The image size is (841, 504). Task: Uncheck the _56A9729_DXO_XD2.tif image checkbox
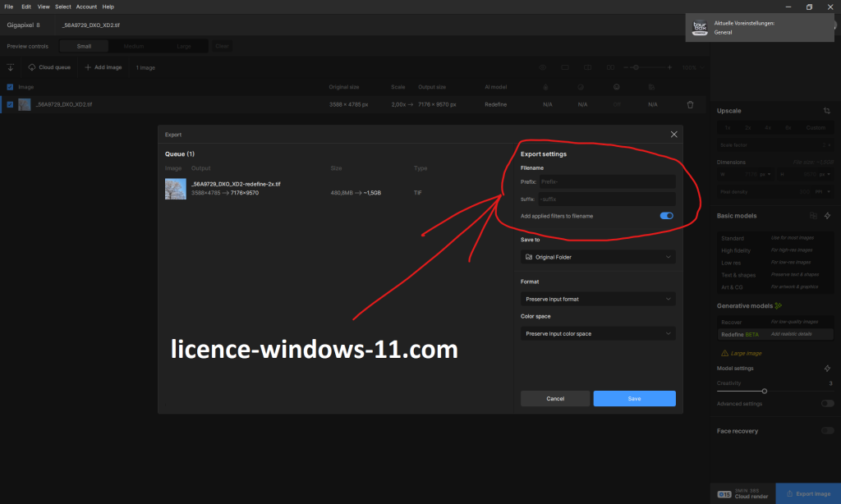[x=10, y=104]
